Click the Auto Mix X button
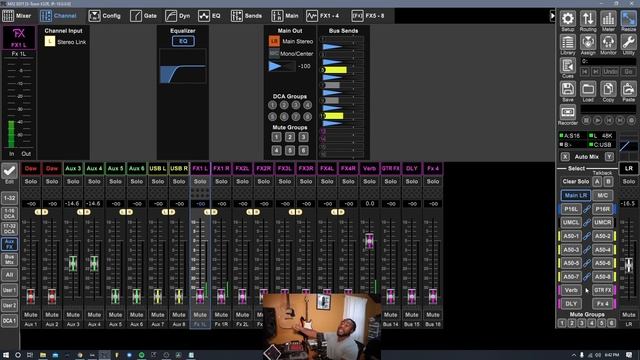Viewport: 640px width, 360px height. (565, 157)
